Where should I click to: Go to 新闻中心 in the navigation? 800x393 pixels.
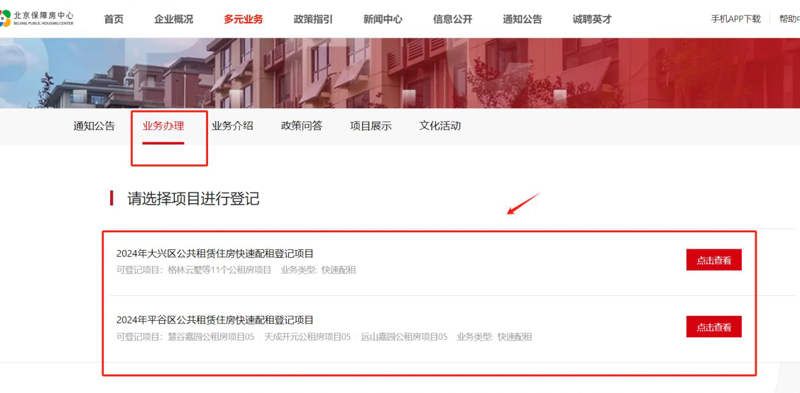(383, 19)
